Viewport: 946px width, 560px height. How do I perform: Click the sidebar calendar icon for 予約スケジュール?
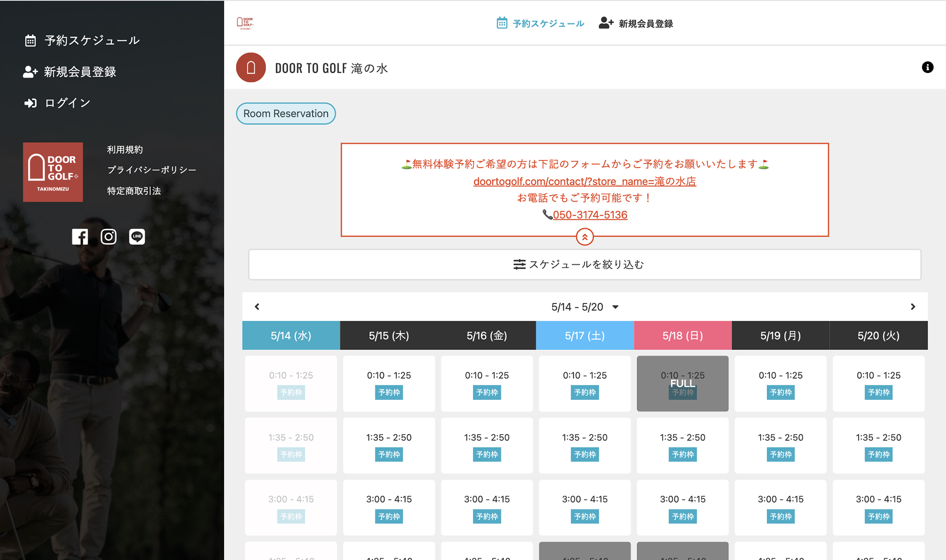(x=30, y=41)
